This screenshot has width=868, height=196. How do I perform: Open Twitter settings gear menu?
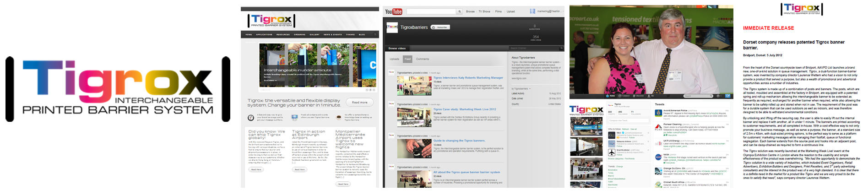[x=719, y=96]
